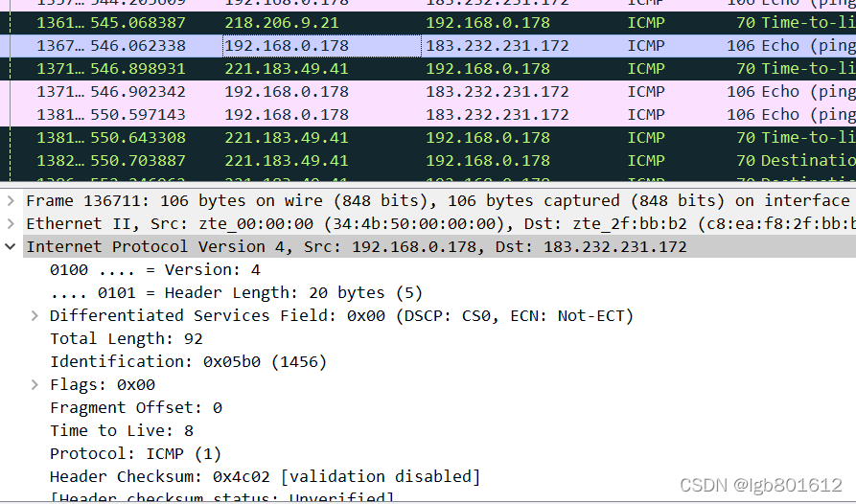The image size is (856, 504).
Task: Select the 'Protocol: ICMP (1)' field
Action: click(x=135, y=454)
